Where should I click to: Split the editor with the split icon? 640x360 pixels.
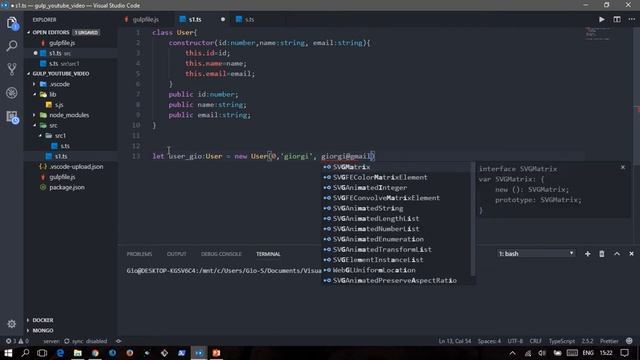[x=617, y=19]
